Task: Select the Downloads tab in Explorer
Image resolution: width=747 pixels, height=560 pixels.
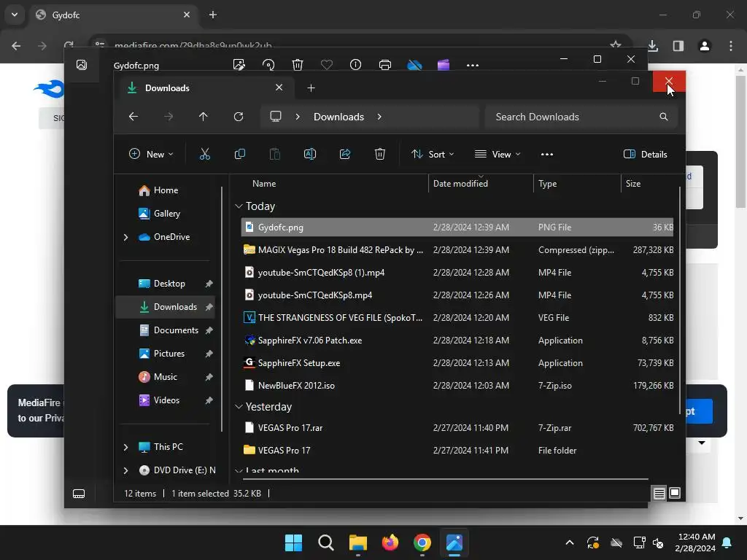Action: point(204,88)
